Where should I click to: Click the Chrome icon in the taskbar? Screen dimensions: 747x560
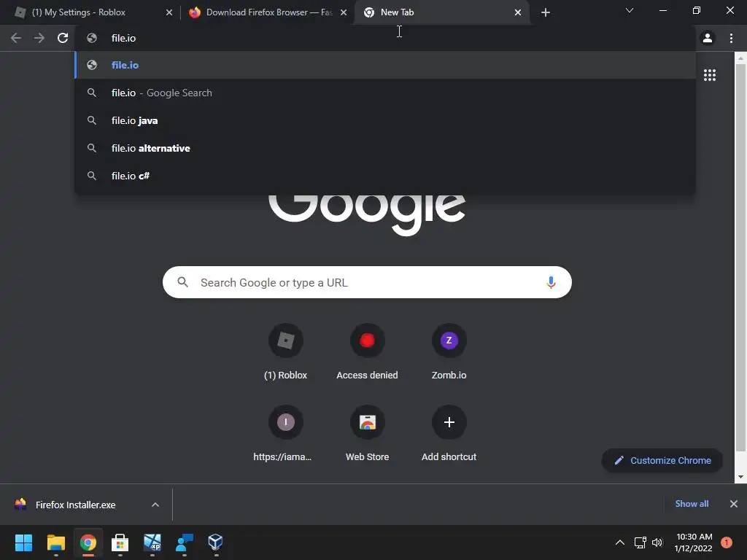tap(88, 542)
